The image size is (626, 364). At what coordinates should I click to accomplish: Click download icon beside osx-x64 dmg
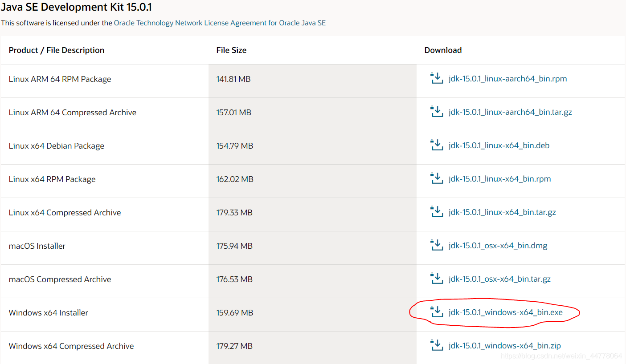pos(437,246)
